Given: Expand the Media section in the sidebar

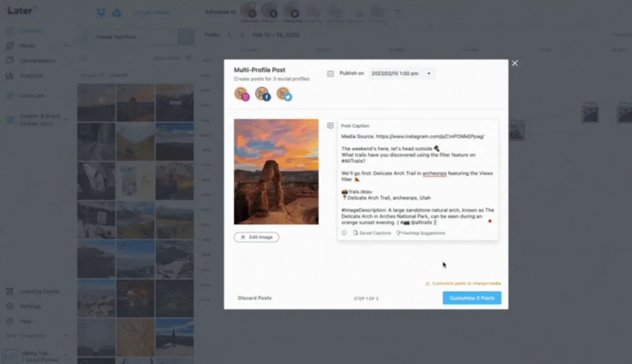Looking at the screenshot, I should (x=65, y=46).
